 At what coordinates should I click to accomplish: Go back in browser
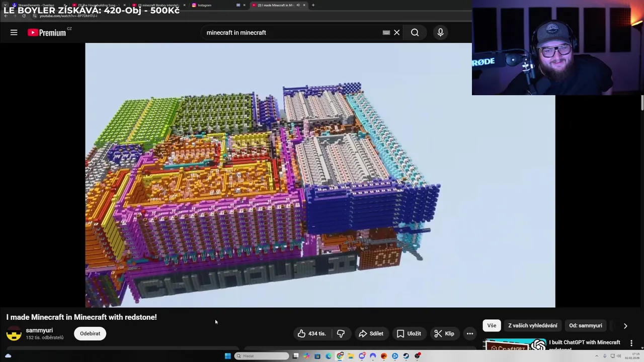coord(6,16)
